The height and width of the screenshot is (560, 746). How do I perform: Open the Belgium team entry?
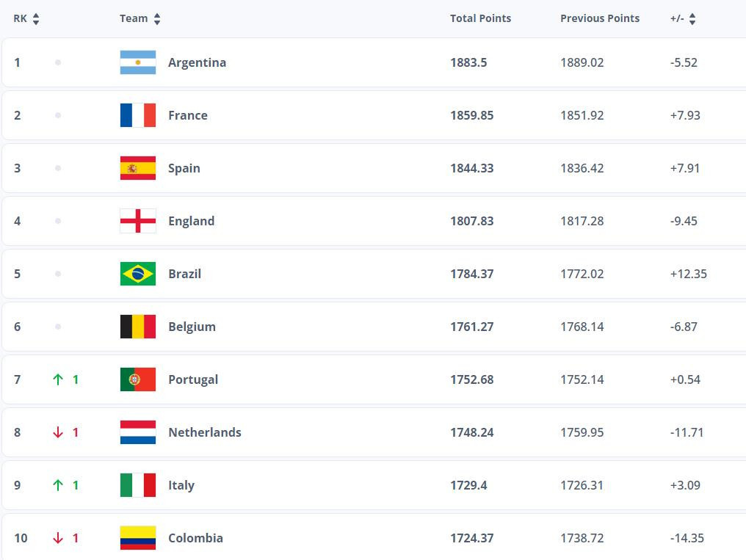click(x=192, y=327)
